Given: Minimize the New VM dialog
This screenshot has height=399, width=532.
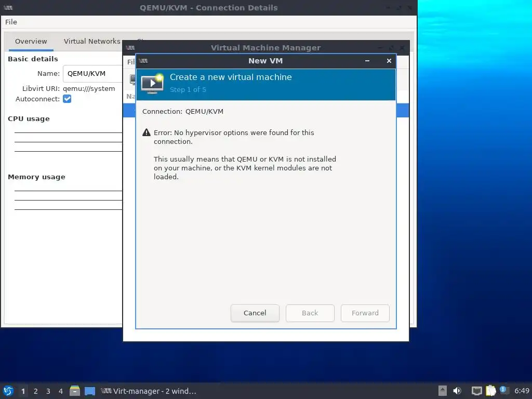Looking at the screenshot, I should 367,61.
